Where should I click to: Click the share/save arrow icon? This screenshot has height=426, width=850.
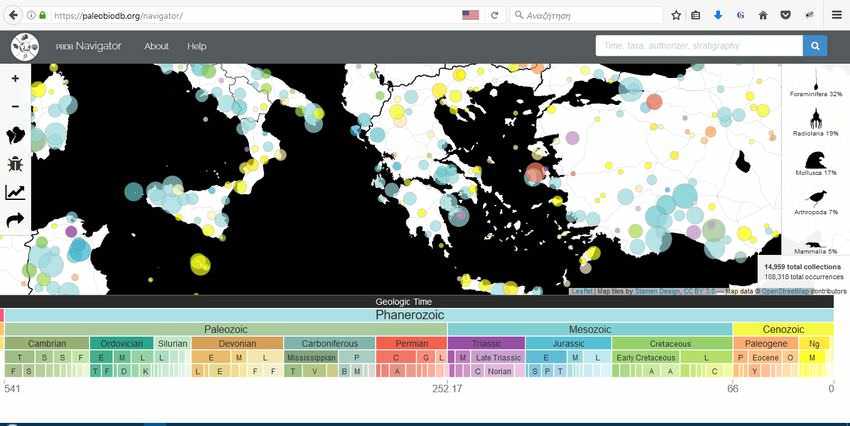[x=15, y=220]
